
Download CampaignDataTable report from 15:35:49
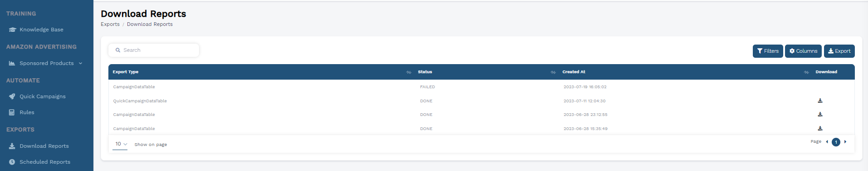tap(820, 129)
